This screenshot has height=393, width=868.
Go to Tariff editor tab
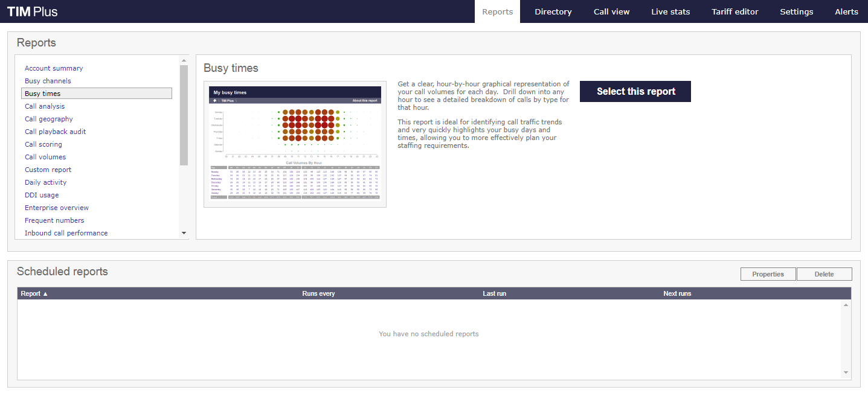pyautogui.click(x=735, y=11)
